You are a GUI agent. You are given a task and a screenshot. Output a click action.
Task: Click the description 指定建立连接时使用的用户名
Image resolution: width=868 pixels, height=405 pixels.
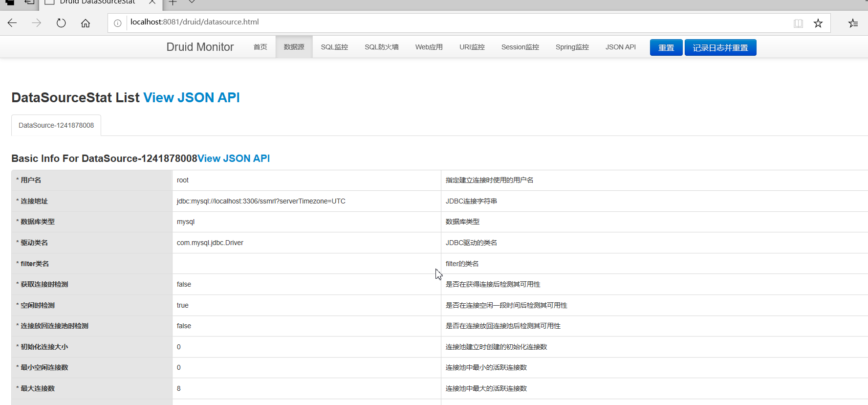(x=489, y=180)
